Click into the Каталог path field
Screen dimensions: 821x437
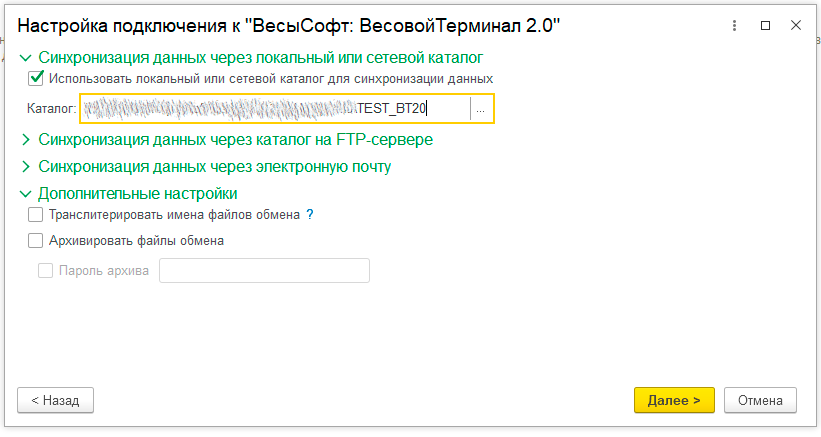tap(275, 109)
